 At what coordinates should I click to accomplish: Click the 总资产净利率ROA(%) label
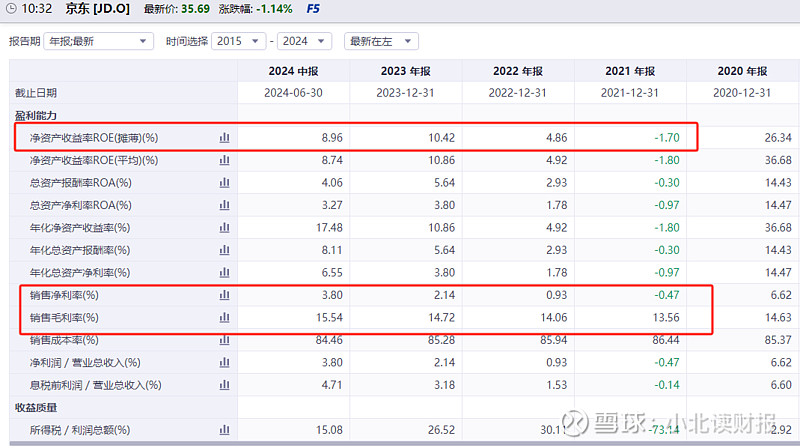81,205
